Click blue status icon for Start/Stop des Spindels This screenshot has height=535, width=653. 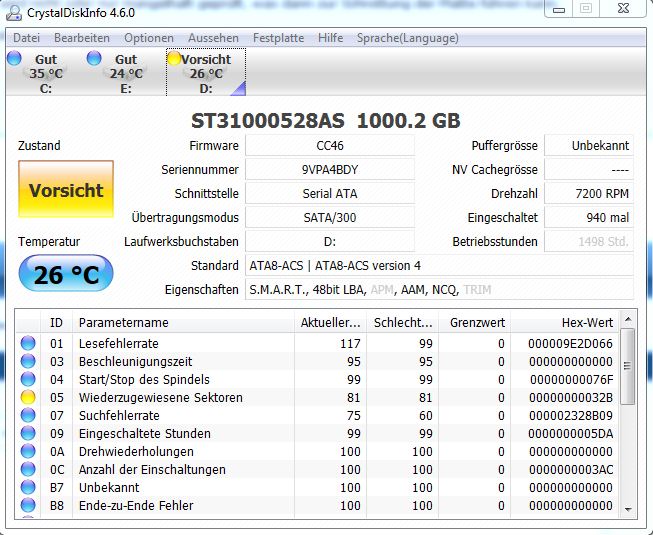pyautogui.click(x=28, y=379)
